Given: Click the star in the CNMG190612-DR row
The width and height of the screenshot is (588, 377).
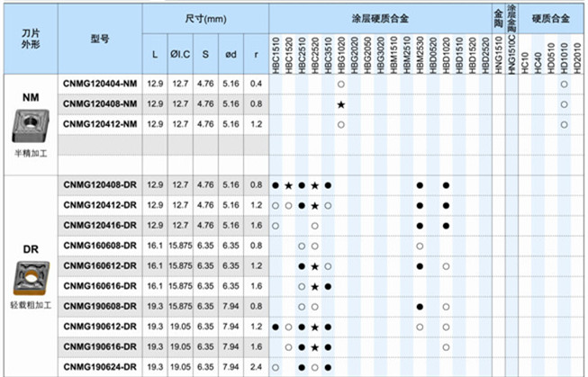Looking at the screenshot, I should [x=314, y=327].
